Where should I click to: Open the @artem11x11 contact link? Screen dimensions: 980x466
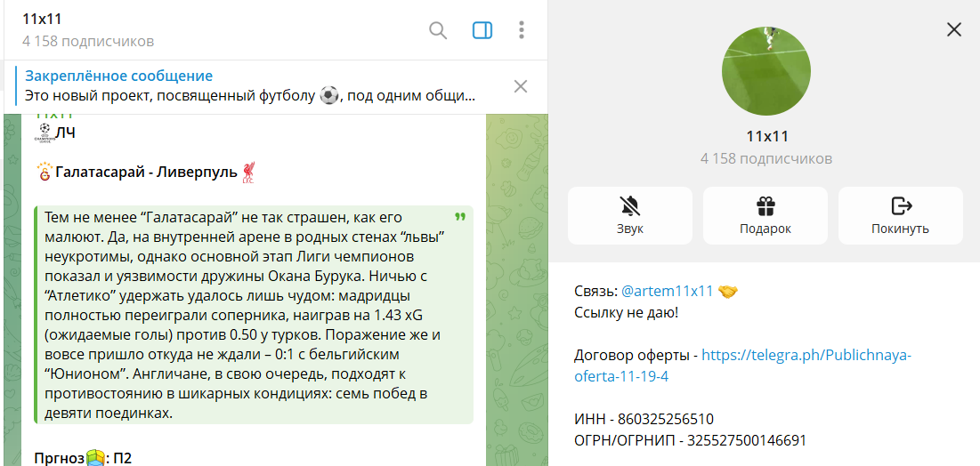[x=668, y=291]
